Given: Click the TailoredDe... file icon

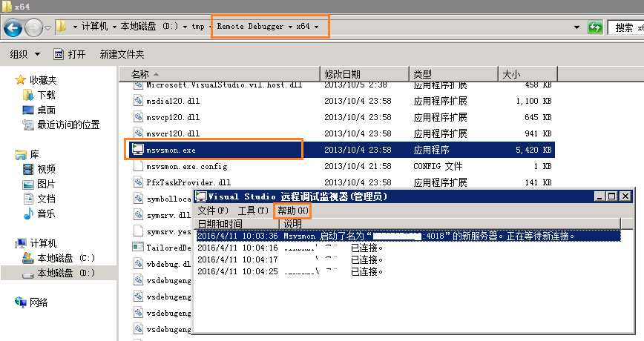Looking at the screenshot, I should coord(138,247).
